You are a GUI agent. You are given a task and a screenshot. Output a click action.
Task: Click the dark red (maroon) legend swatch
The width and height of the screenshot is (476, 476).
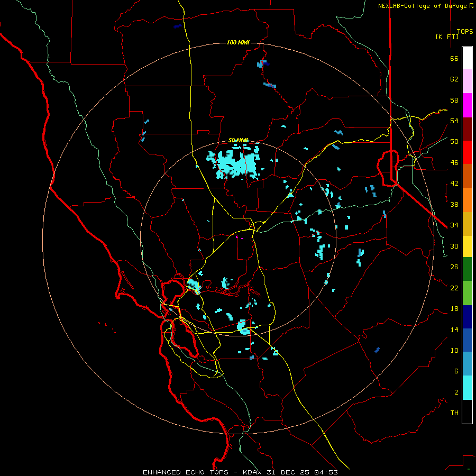(x=467, y=129)
